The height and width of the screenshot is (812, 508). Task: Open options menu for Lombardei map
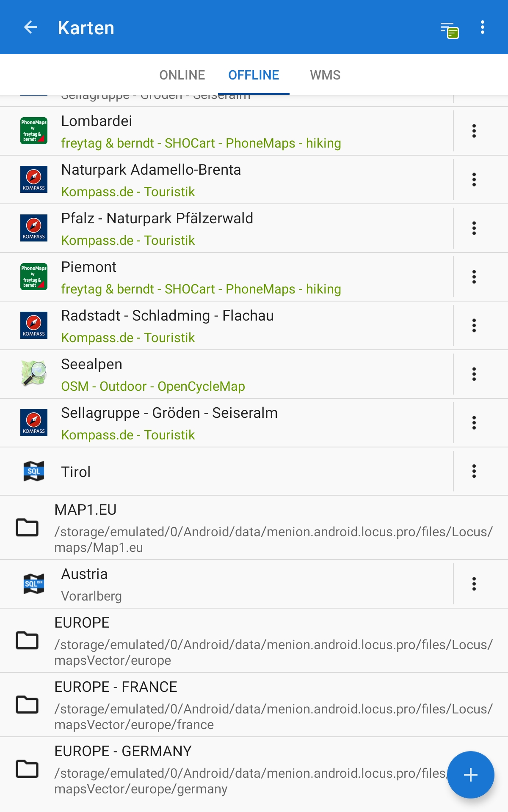coord(474,131)
